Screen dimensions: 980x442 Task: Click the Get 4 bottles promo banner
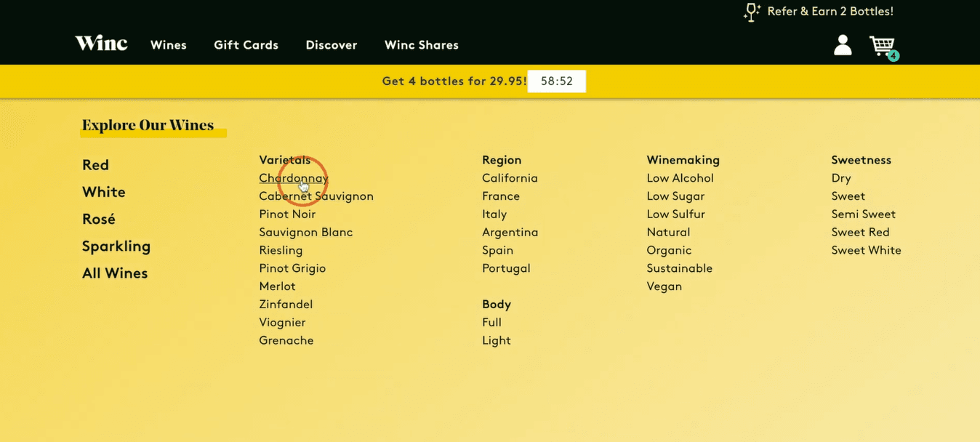[x=454, y=81]
